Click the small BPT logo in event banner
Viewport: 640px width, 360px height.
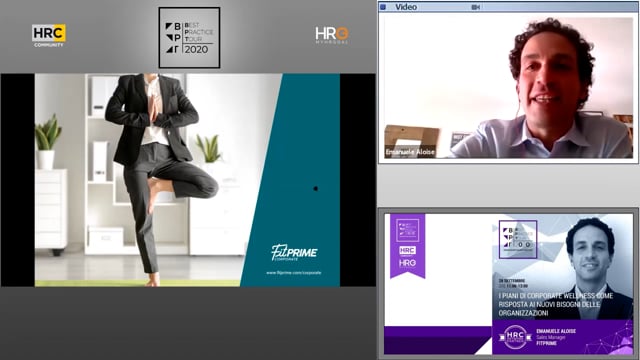(x=518, y=239)
